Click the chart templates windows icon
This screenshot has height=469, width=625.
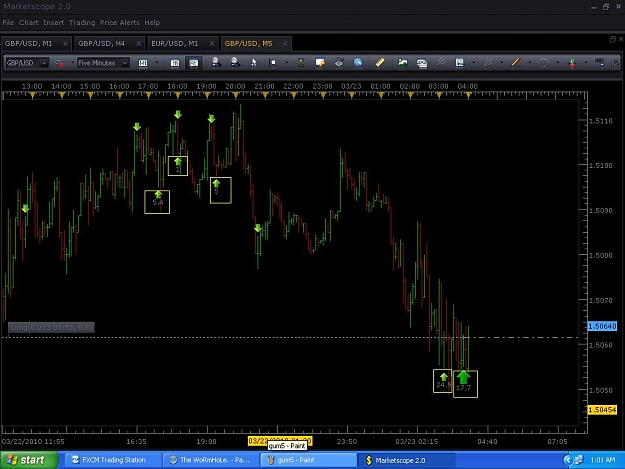(x=421, y=63)
